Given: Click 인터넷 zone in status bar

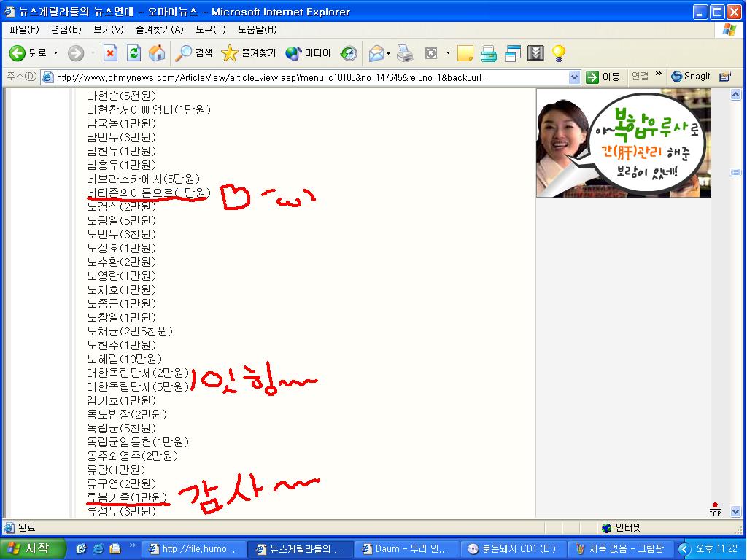Looking at the screenshot, I should [622, 528].
